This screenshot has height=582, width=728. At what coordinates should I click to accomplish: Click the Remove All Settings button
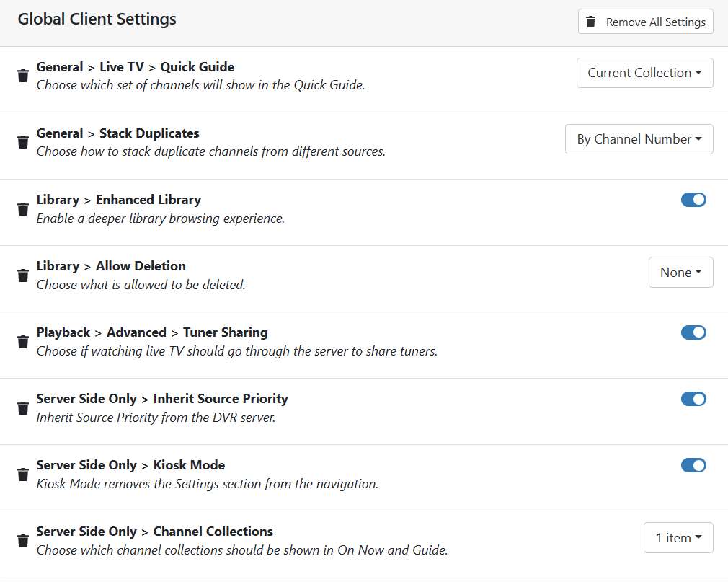(645, 22)
